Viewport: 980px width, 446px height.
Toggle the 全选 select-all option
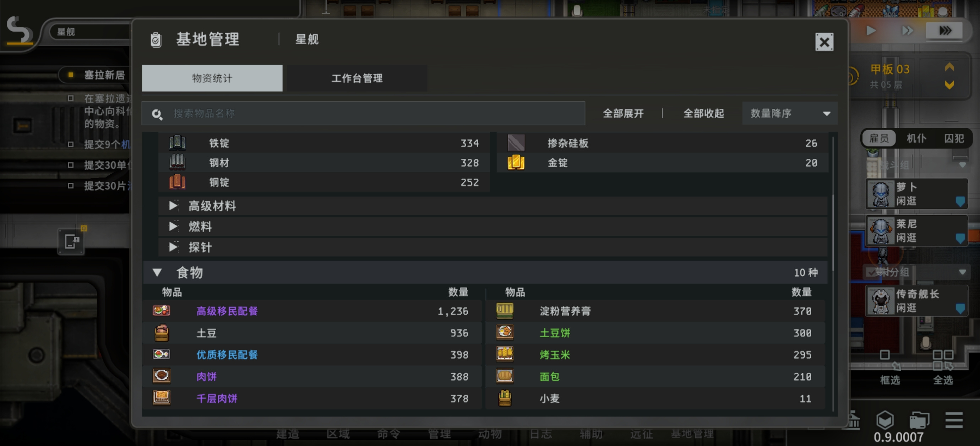coord(943,368)
